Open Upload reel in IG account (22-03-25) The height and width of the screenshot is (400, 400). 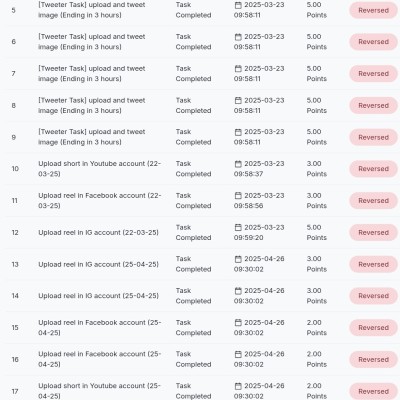click(x=98, y=233)
